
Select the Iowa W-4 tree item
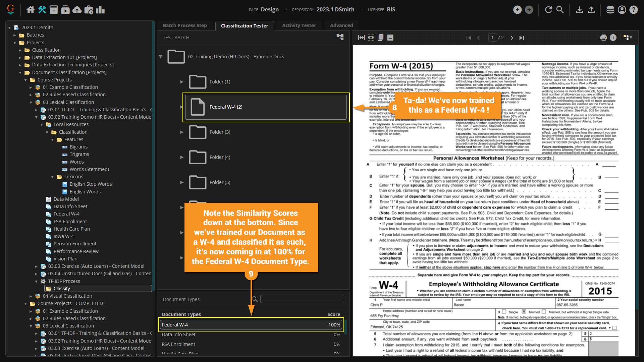click(x=63, y=236)
